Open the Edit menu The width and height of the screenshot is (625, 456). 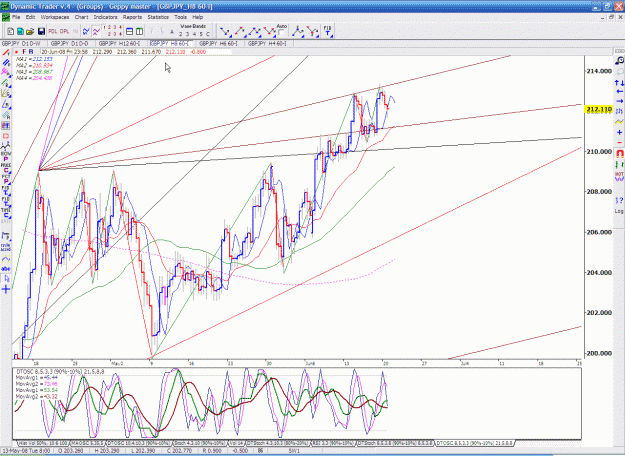[x=30, y=17]
